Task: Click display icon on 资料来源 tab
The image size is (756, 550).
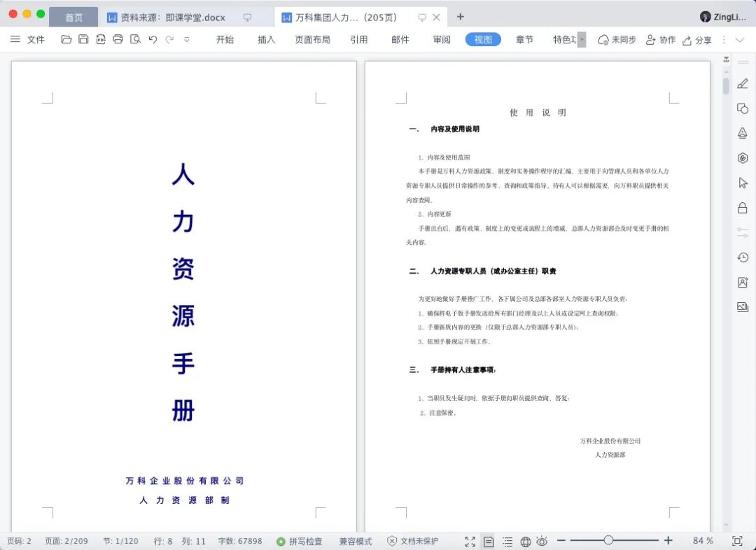Action: coord(247,17)
